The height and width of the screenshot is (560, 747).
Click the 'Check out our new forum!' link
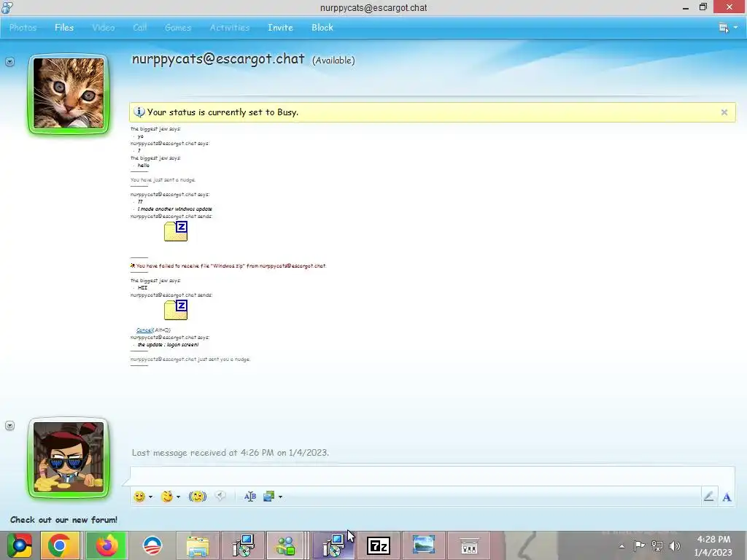64,519
